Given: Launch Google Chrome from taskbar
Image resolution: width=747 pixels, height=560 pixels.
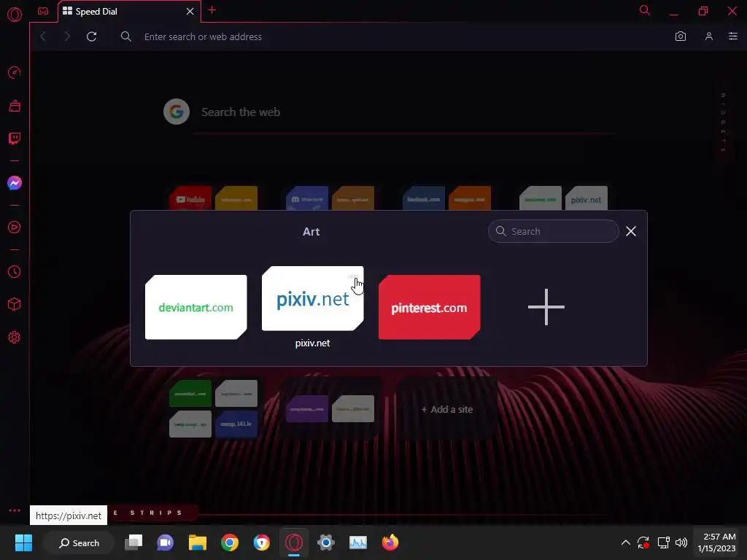Looking at the screenshot, I should (x=230, y=542).
